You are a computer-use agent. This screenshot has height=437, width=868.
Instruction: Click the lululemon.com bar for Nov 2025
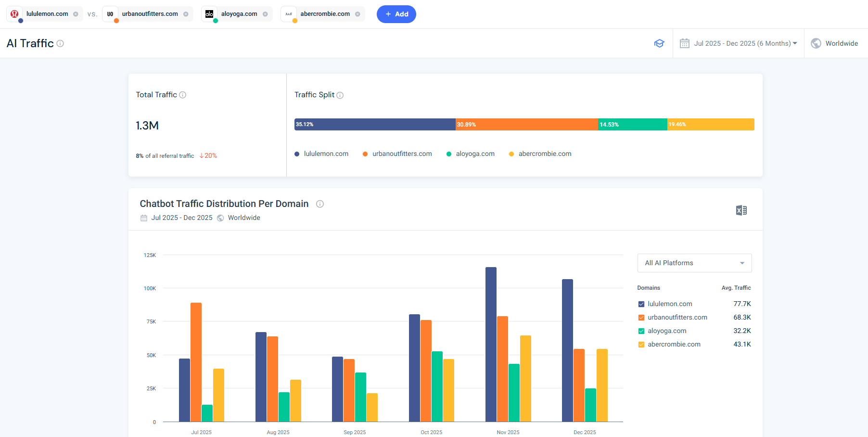491,344
